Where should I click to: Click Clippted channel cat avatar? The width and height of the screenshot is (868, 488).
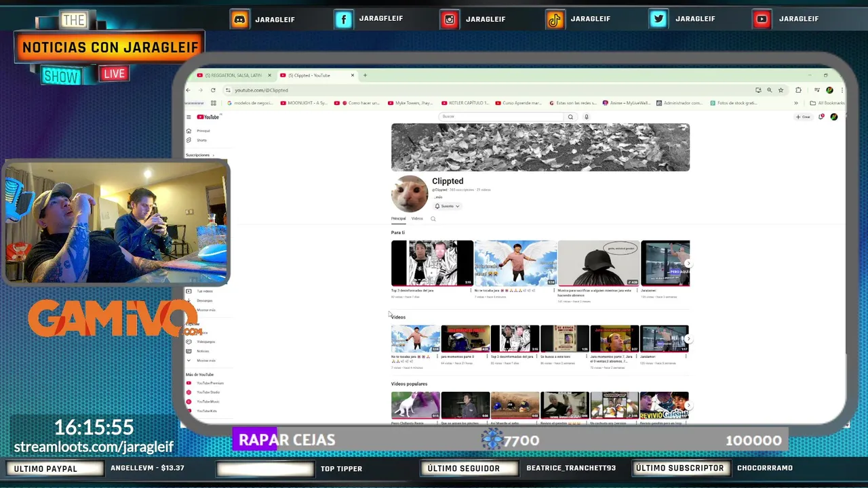click(410, 194)
